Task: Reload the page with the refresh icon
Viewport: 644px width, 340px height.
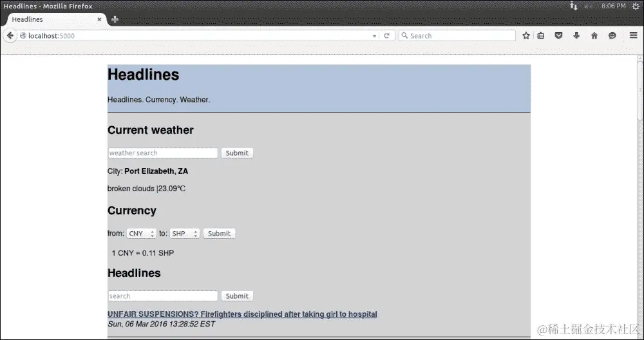Action: 386,35
